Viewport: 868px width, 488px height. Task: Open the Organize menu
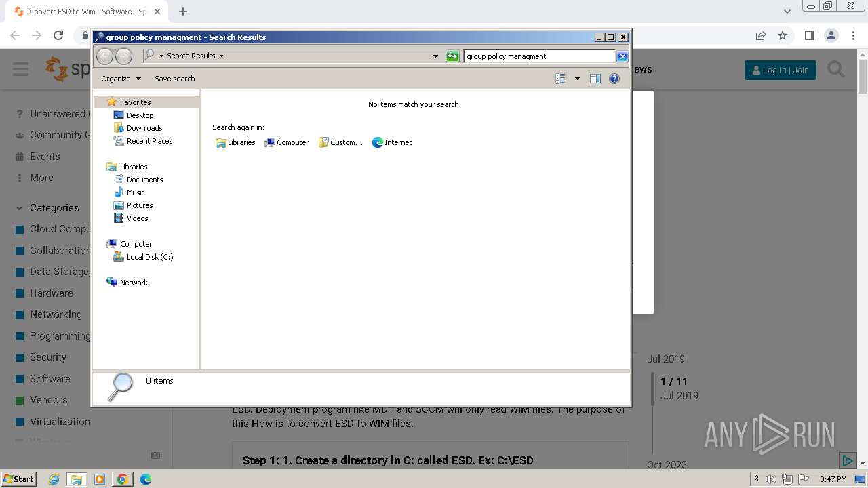click(x=121, y=79)
